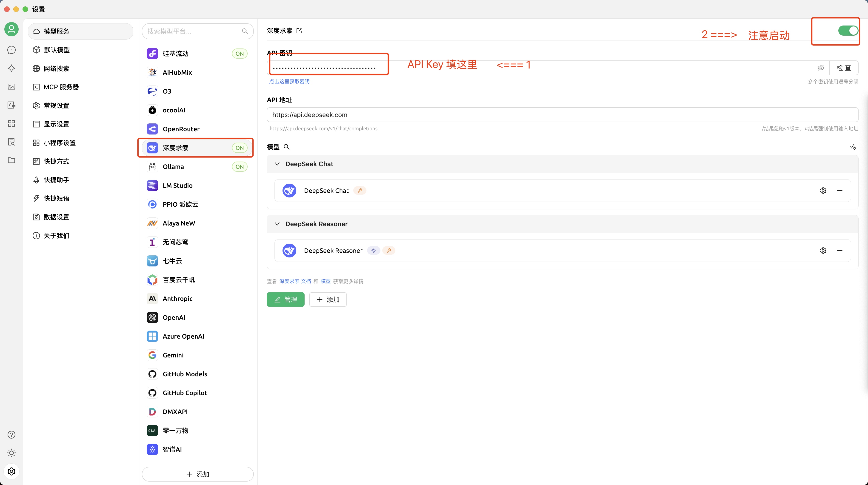Select the Anthropic provider
868x485 pixels.
tap(197, 299)
